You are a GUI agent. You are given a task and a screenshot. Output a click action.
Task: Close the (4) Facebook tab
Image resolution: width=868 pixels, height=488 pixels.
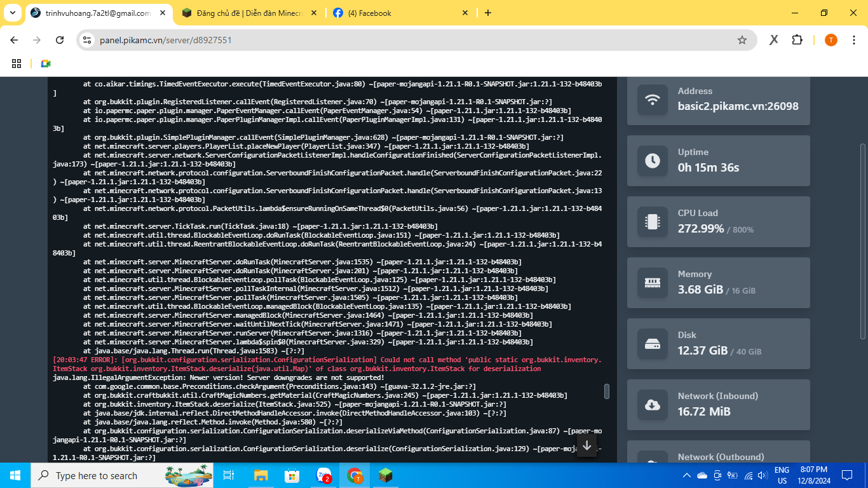465,13
